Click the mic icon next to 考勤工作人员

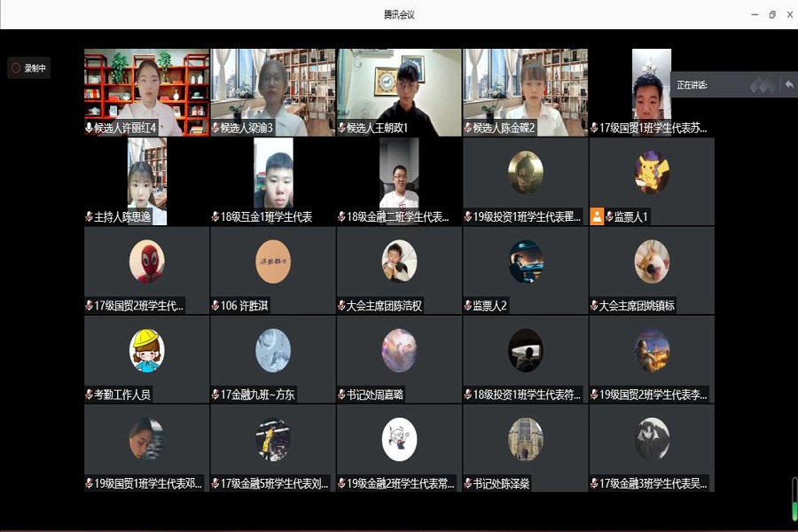click(x=89, y=394)
